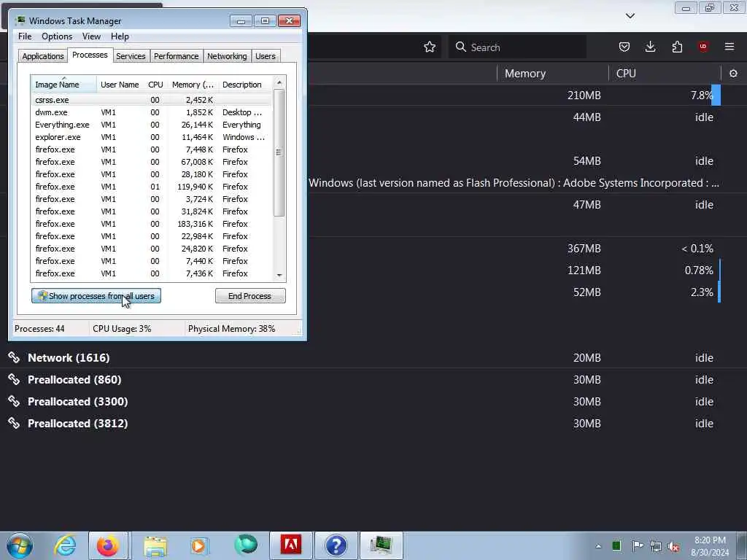This screenshot has height=560, width=747.
Task: Click the process list scrollbar up arrow
Action: pos(279,82)
